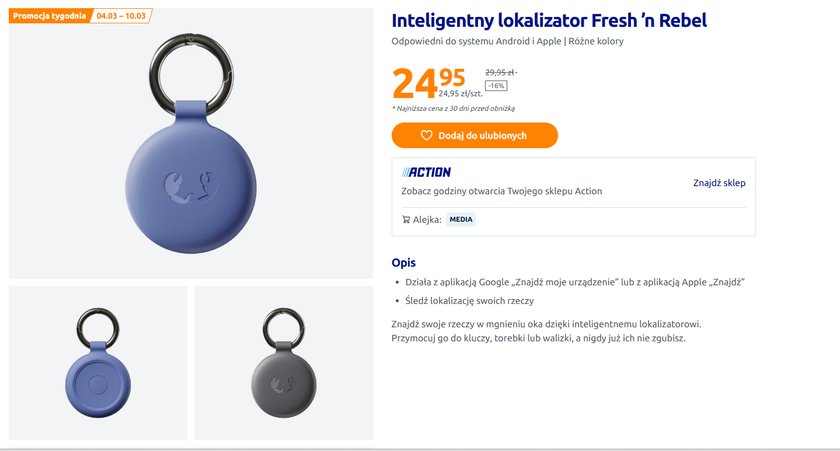
Task: Click the Action store logo
Action: tap(426, 172)
